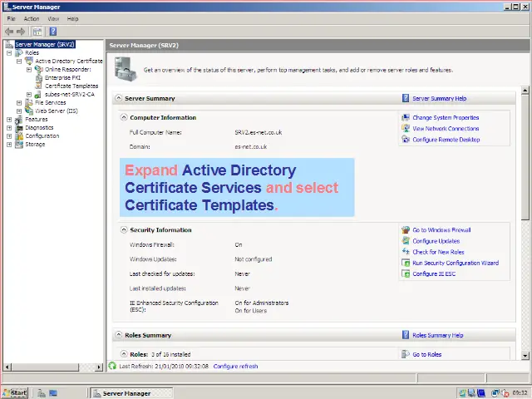The height and width of the screenshot is (399, 532).
Task: Click the taskbar clock showing 09:32
Action: tap(520, 393)
